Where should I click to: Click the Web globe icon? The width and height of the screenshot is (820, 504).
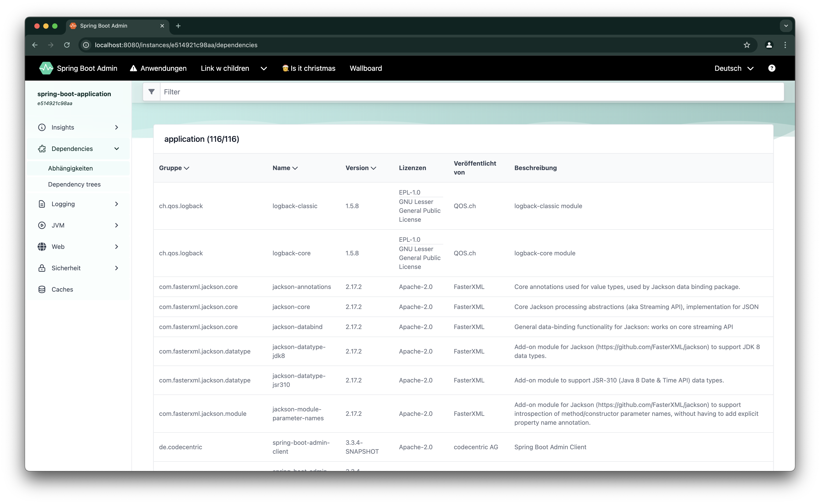(x=42, y=246)
